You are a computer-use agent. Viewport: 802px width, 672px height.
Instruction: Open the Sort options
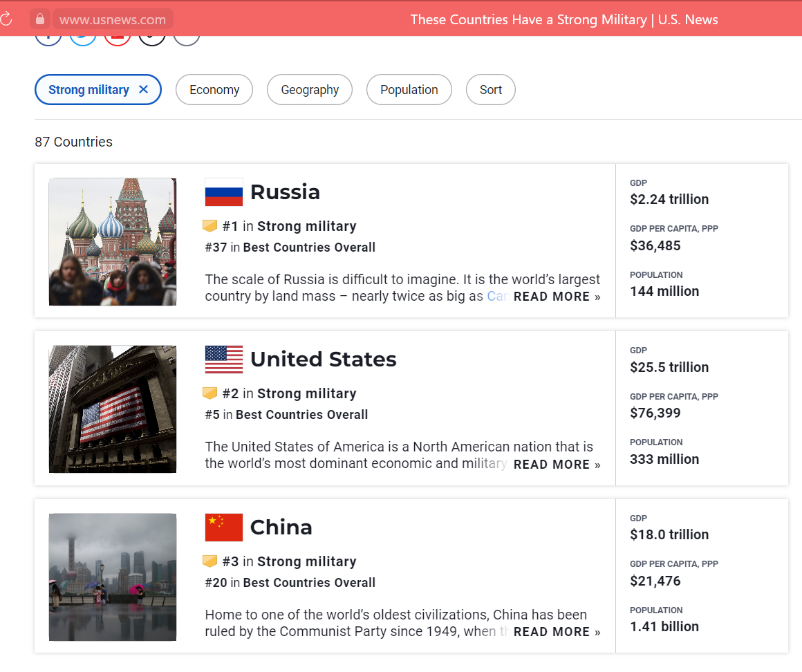click(x=491, y=90)
